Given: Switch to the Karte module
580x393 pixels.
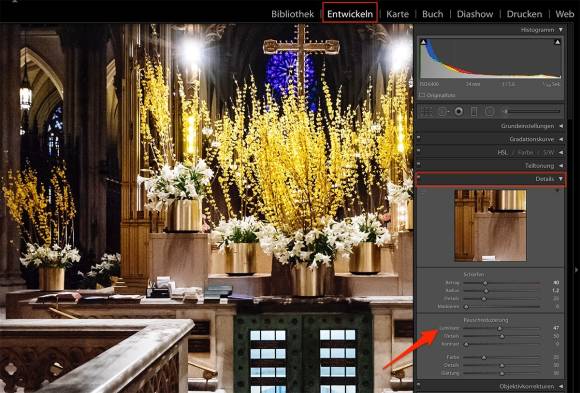Looking at the screenshot, I should click(397, 14).
